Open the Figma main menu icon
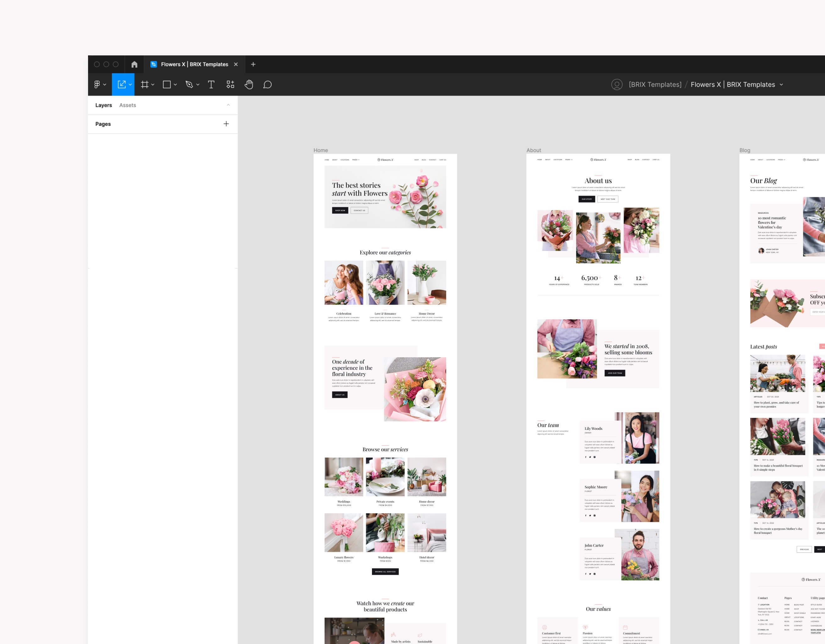This screenshot has width=825, height=644. [97, 85]
